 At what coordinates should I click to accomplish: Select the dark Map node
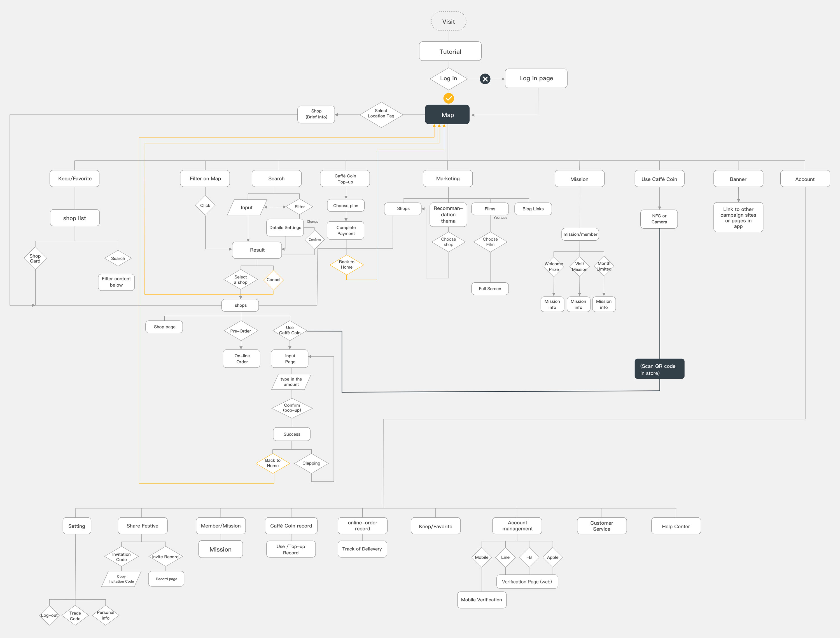pyautogui.click(x=447, y=115)
